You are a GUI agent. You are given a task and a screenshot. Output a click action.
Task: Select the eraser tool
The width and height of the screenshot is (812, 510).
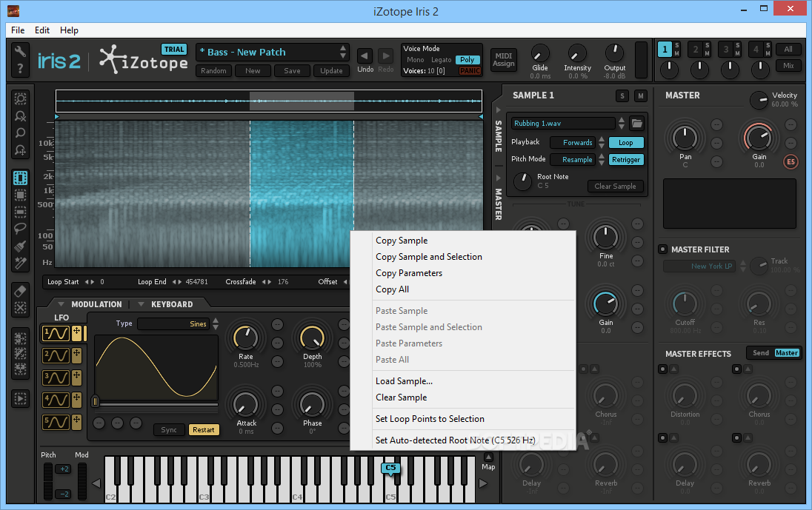(x=20, y=291)
